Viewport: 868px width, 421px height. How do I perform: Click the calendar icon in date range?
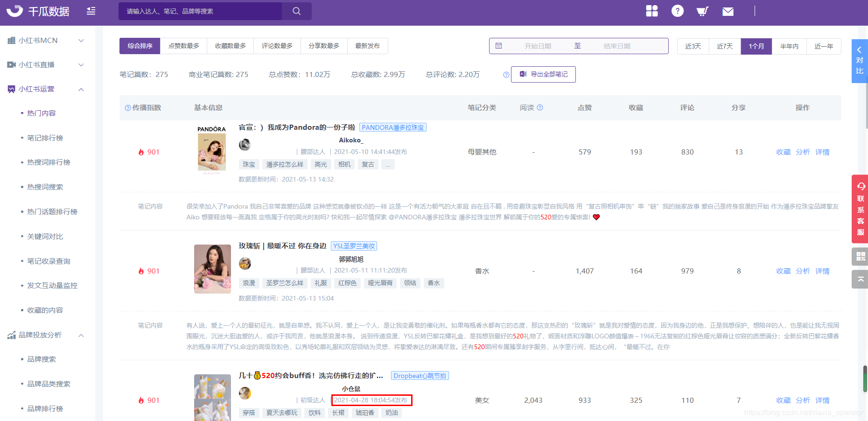point(499,46)
